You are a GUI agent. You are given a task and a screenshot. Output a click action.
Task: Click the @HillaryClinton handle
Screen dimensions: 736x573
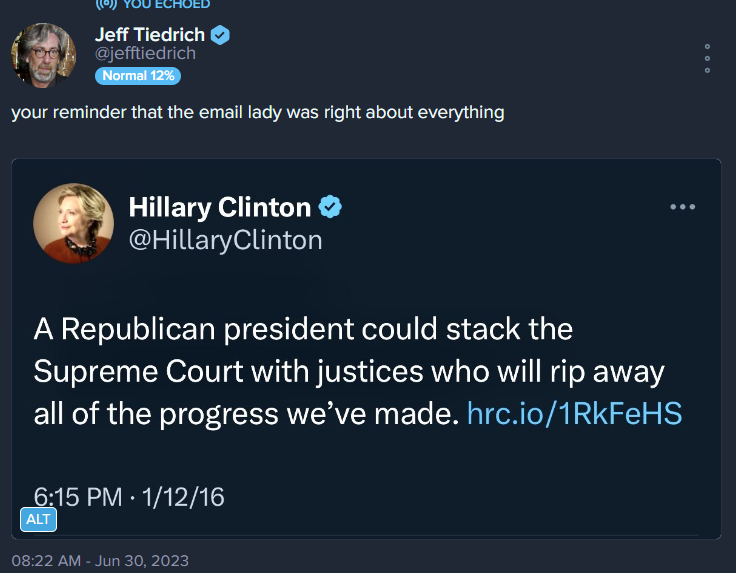[226, 240]
